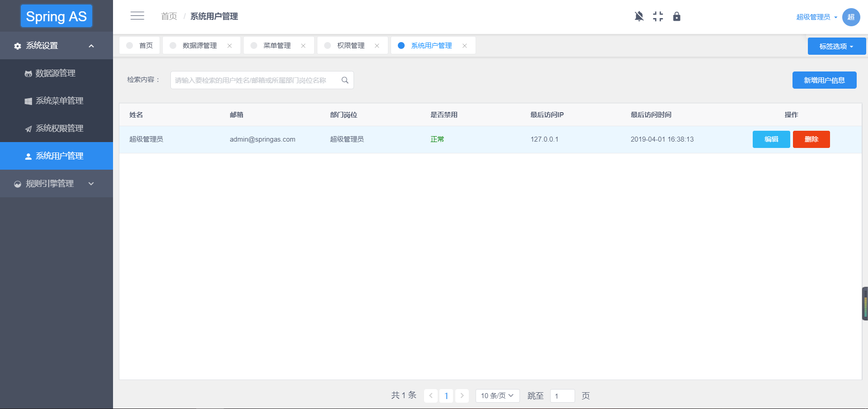Click the 新增用户信息 button
The image size is (868, 409).
[824, 80]
